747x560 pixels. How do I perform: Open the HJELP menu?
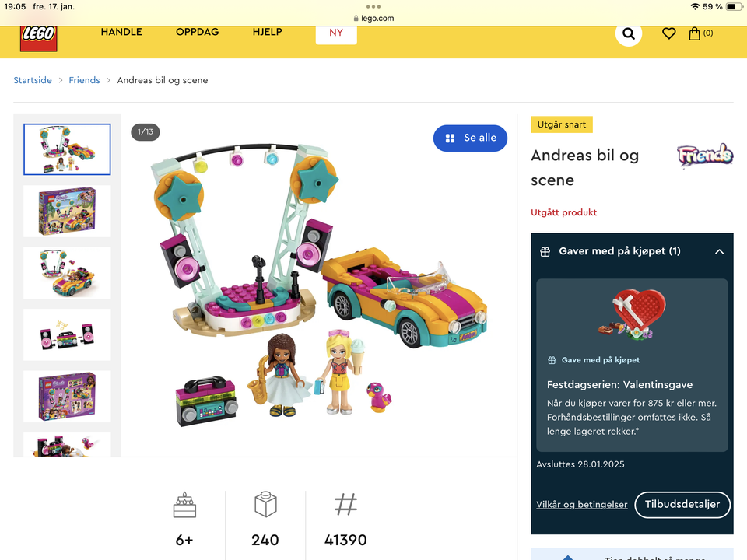point(267,32)
